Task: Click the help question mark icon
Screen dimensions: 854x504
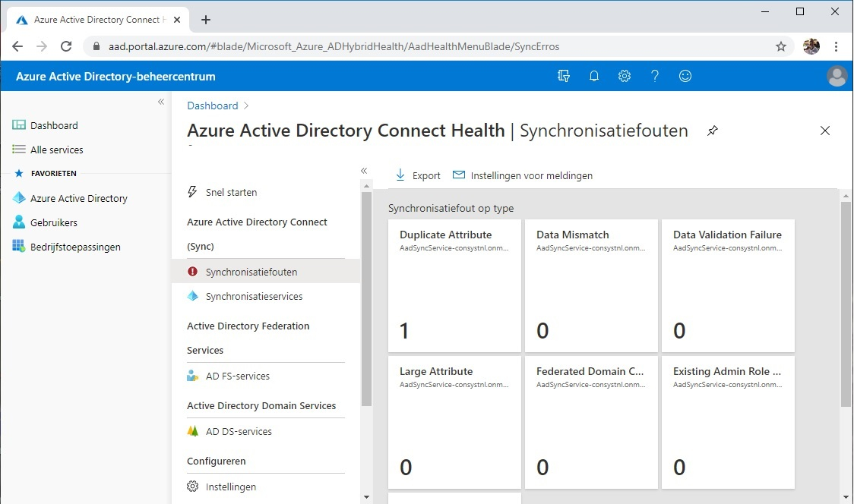Action: (655, 76)
